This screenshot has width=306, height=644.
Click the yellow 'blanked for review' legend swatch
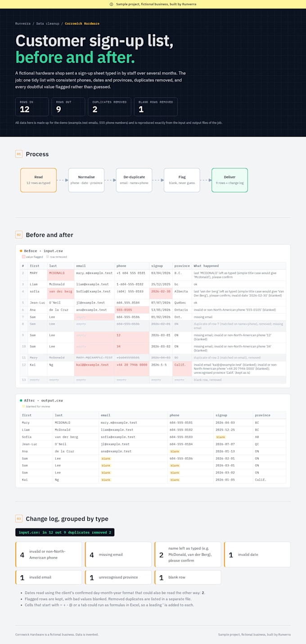24,407
